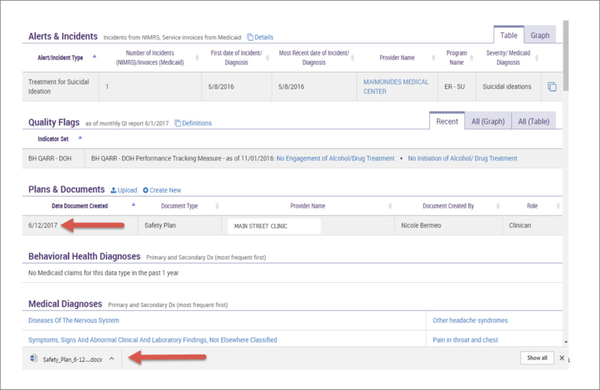Open No Engagement of Alcohol/Drug Treatment link
This screenshot has height=390, width=600.
tap(335, 158)
